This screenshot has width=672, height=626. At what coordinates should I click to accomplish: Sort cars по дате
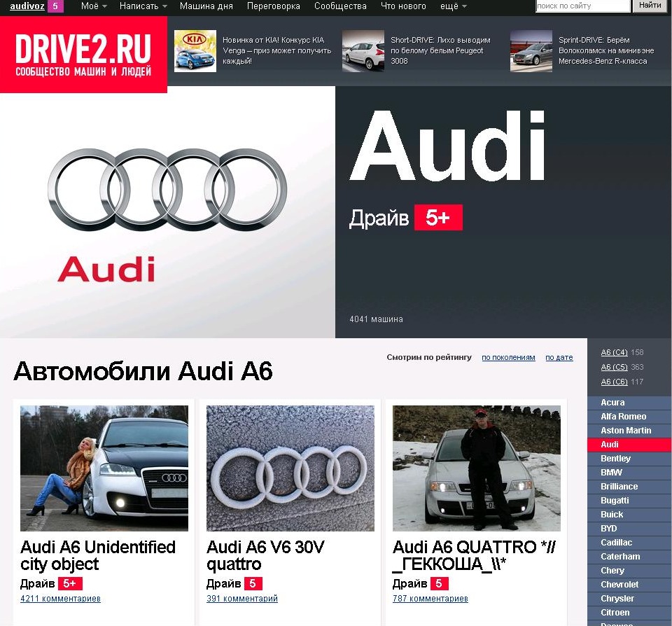coord(559,357)
